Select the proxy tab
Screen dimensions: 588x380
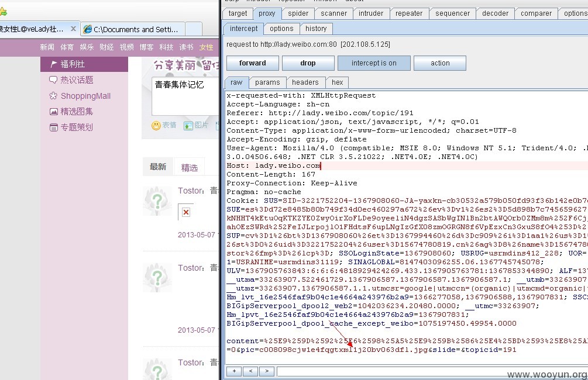pyautogui.click(x=267, y=13)
